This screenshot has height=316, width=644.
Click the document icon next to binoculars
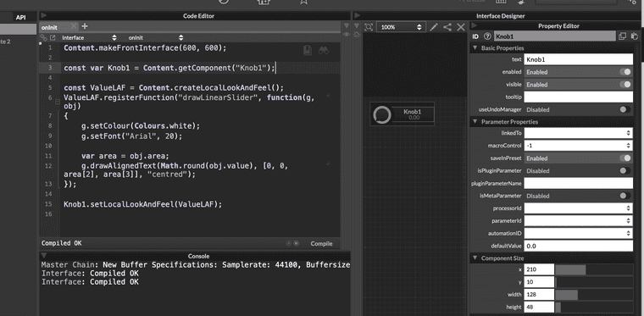point(307,50)
